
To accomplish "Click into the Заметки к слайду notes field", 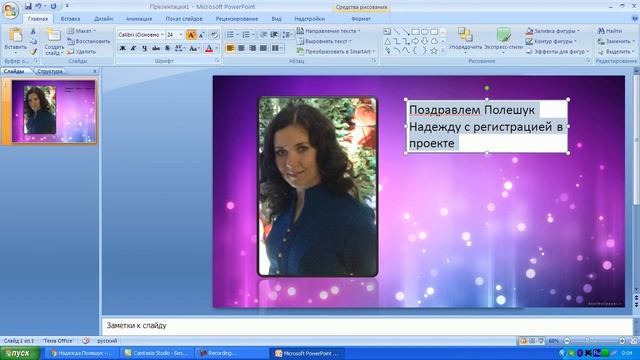I will click(367, 325).
